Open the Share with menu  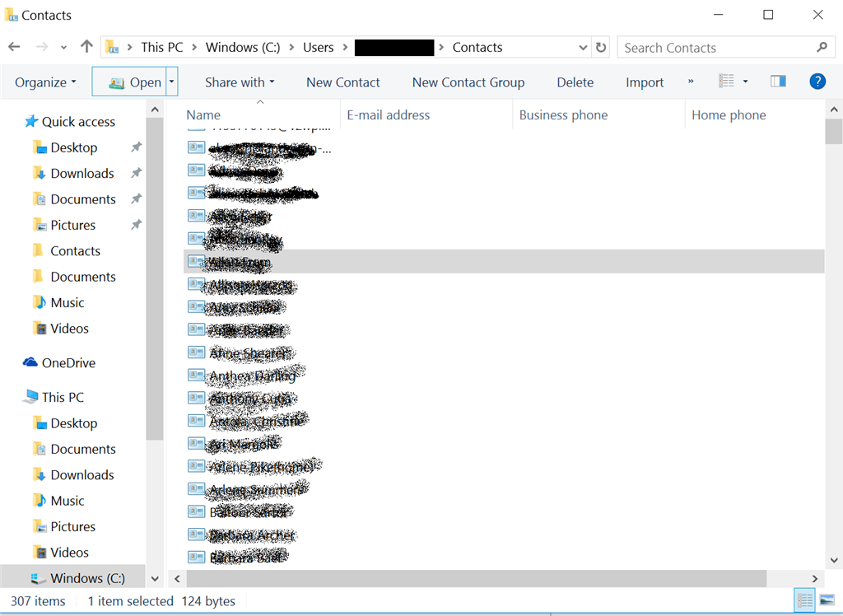(240, 82)
